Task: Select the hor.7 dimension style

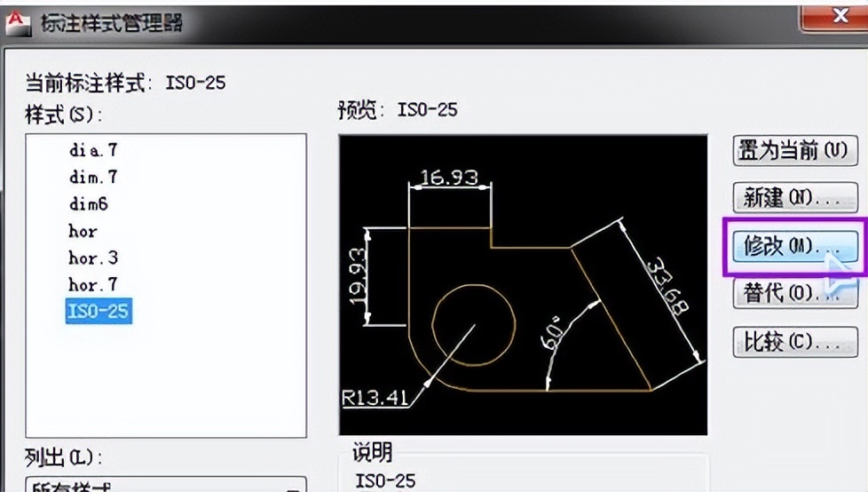Action: click(x=93, y=285)
